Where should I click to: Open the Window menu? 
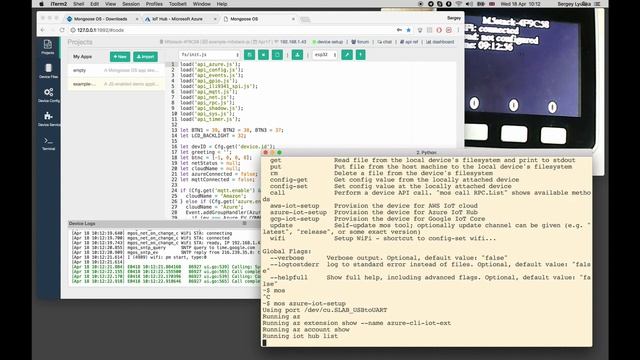tap(202, 4)
